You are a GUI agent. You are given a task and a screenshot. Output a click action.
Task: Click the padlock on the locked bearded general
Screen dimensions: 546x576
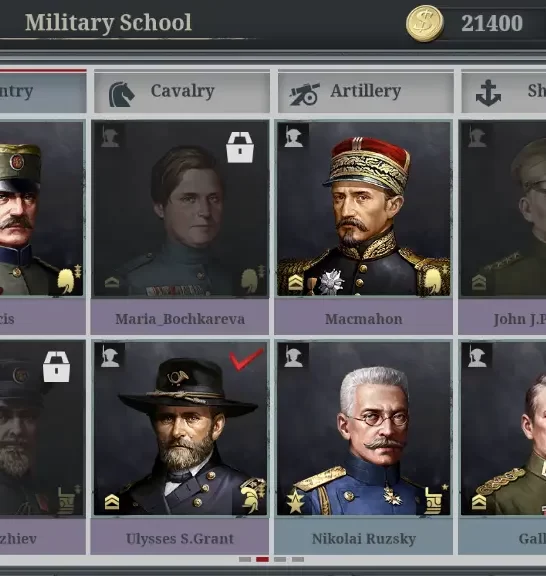(57, 367)
